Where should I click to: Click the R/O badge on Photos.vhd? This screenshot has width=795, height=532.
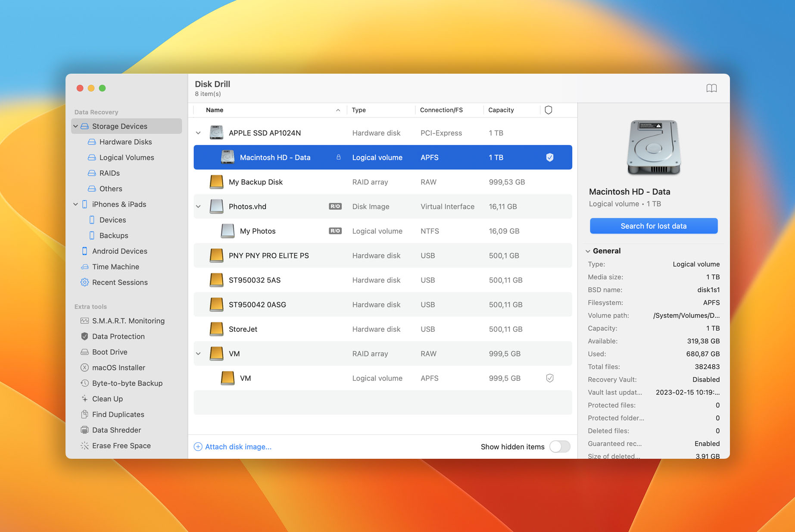[335, 206]
